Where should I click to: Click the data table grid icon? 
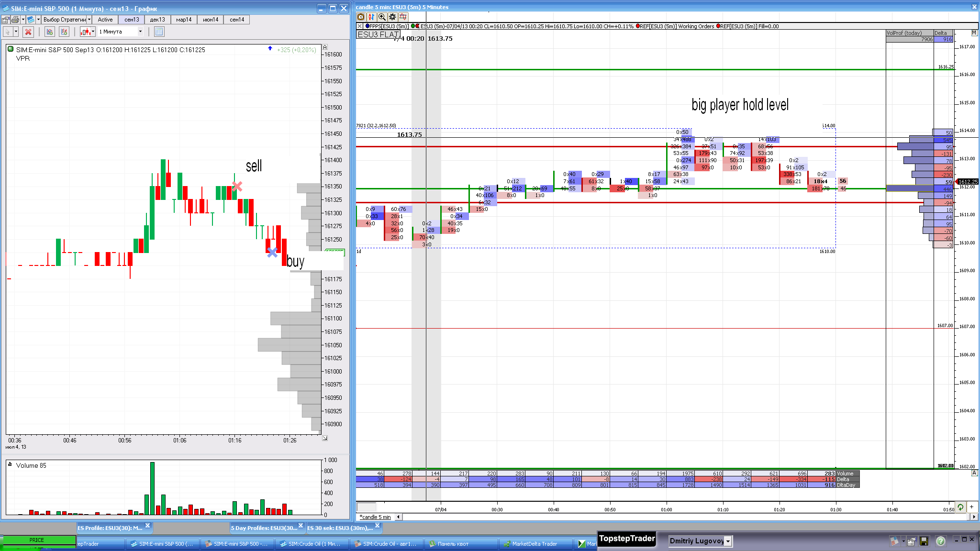click(159, 32)
